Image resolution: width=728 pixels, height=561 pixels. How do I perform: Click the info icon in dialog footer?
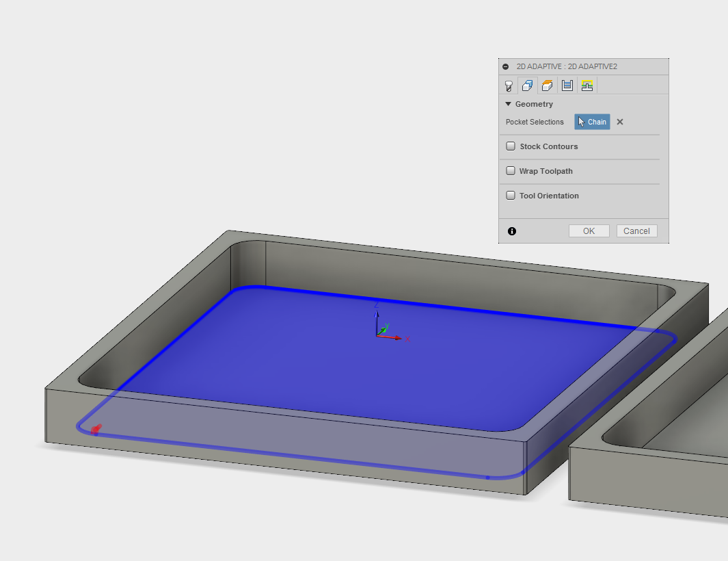512,231
